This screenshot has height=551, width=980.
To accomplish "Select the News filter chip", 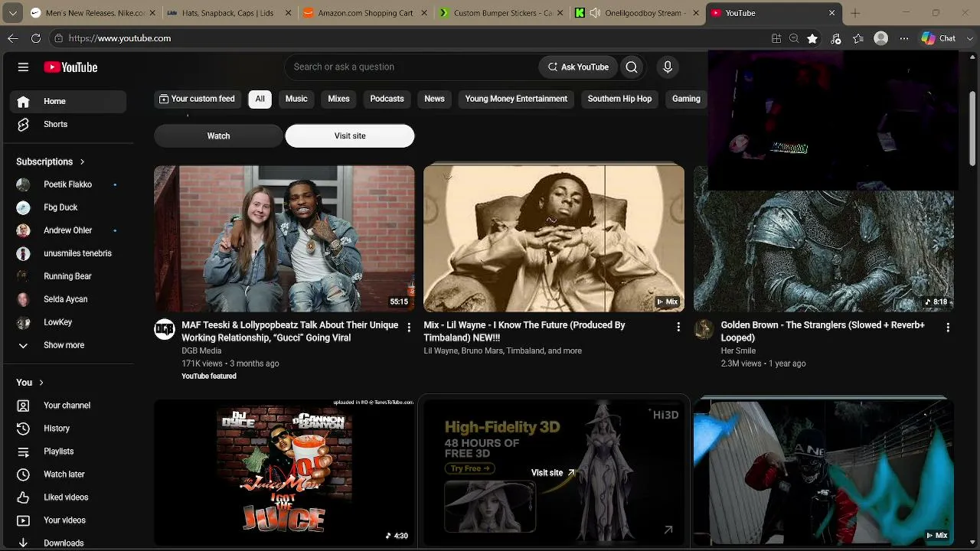I will coord(434,99).
